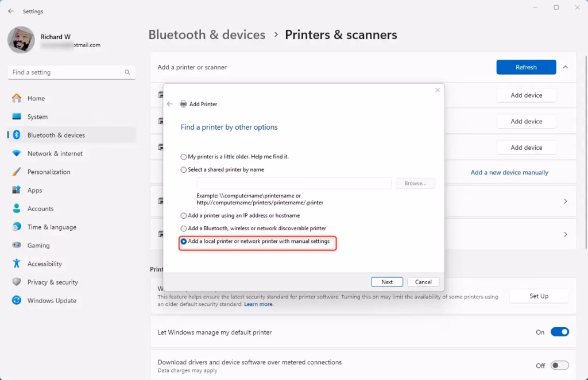Click the Personalization paintbrush icon
The image size is (588, 380).
click(17, 172)
